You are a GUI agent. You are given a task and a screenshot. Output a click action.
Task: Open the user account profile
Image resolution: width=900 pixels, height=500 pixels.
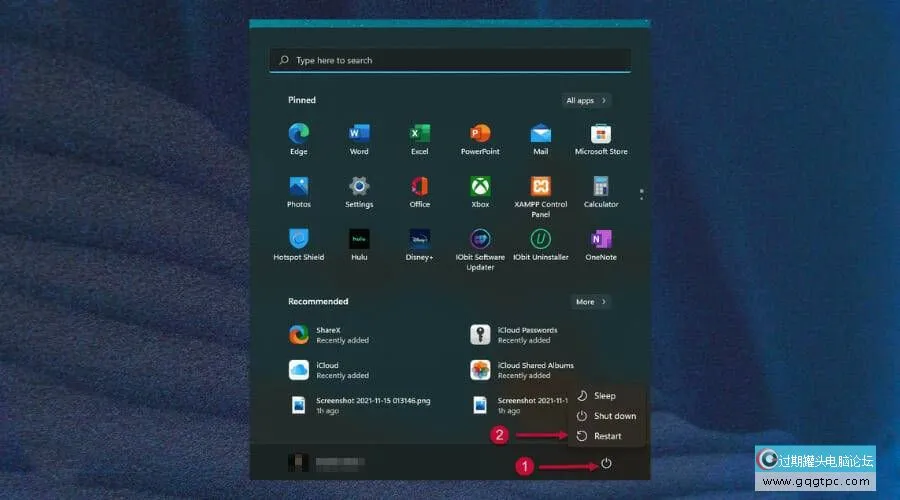pos(326,463)
